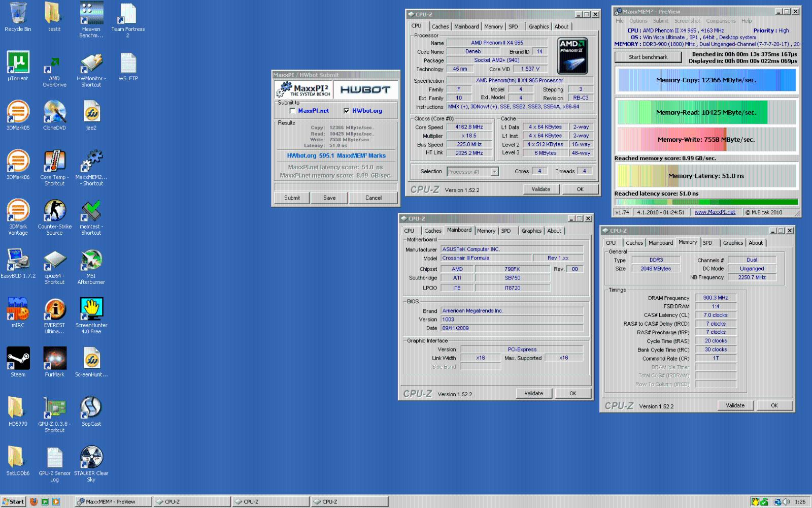Visit the www.MaxxPI.net link

pos(715,212)
